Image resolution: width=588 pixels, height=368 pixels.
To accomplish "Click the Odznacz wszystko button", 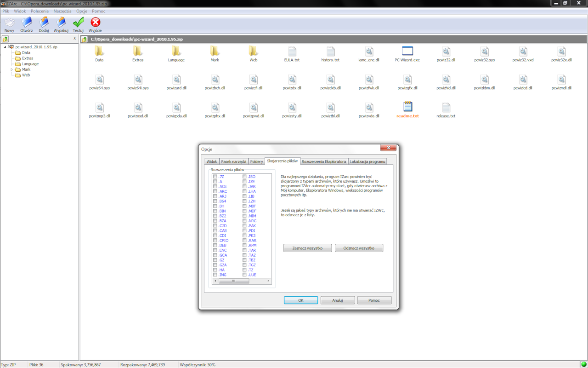I will pos(359,248).
